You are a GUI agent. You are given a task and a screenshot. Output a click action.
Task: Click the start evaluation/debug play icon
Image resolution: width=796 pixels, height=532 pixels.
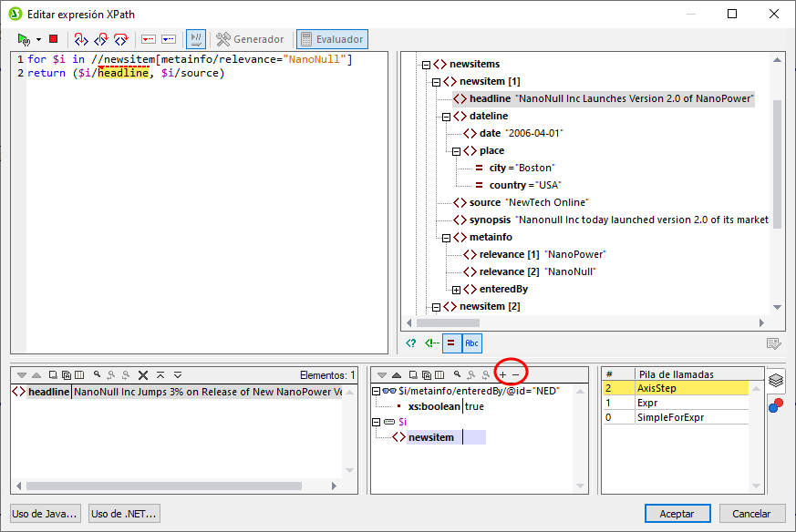point(23,39)
